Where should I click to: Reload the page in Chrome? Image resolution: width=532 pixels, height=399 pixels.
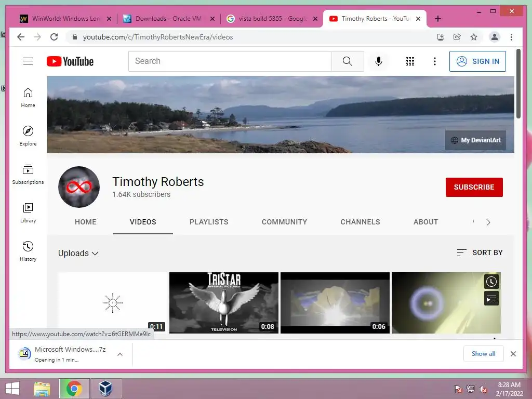[x=54, y=37]
